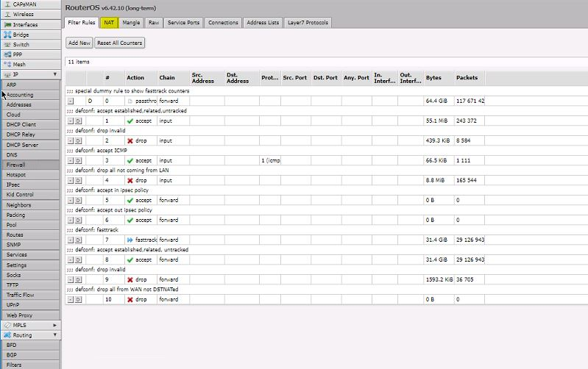
Task: Open CAPsMAN via its sidebar icon
Action: (7, 4)
